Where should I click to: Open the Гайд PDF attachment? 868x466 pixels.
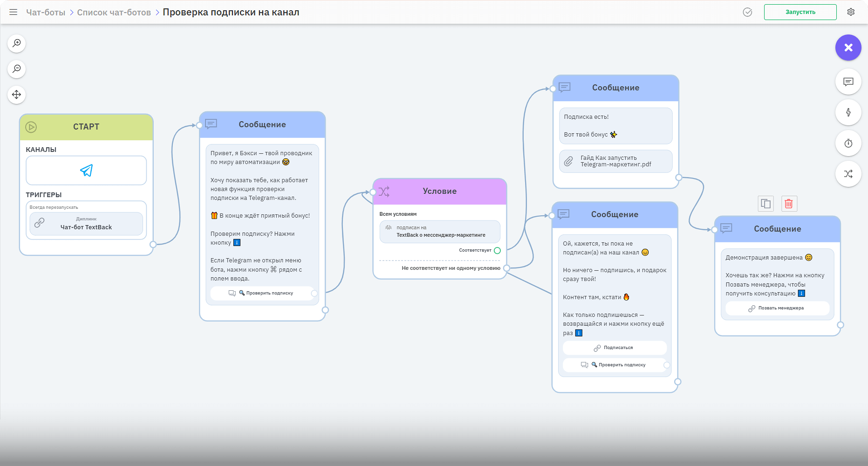click(615, 161)
